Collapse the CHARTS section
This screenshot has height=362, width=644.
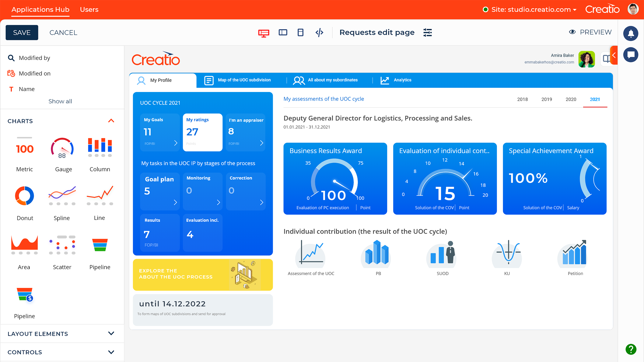point(111,121)
